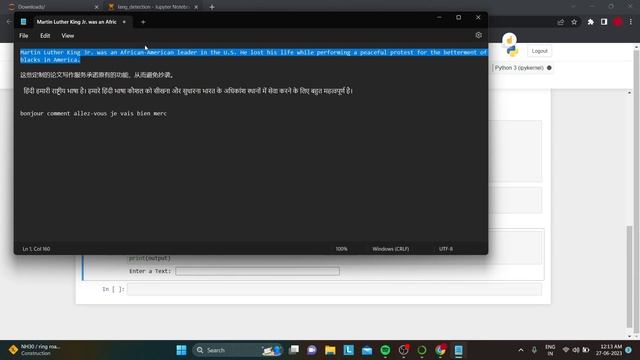Close the lang_detection Chrome tab
Image resolution: width=640 pixels, height=360 pixels.
click(x=196, y=7)
